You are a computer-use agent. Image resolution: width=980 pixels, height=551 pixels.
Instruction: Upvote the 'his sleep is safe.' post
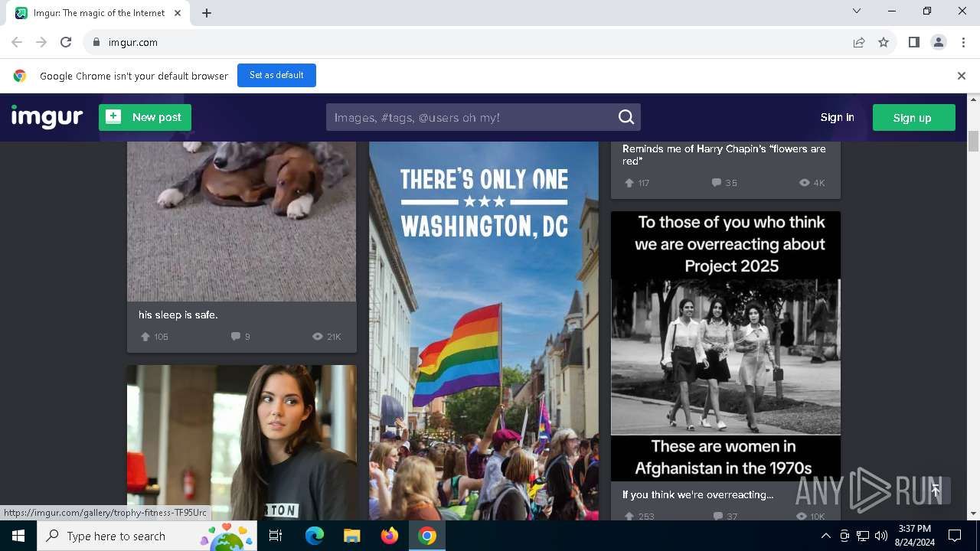coord(145,337)
